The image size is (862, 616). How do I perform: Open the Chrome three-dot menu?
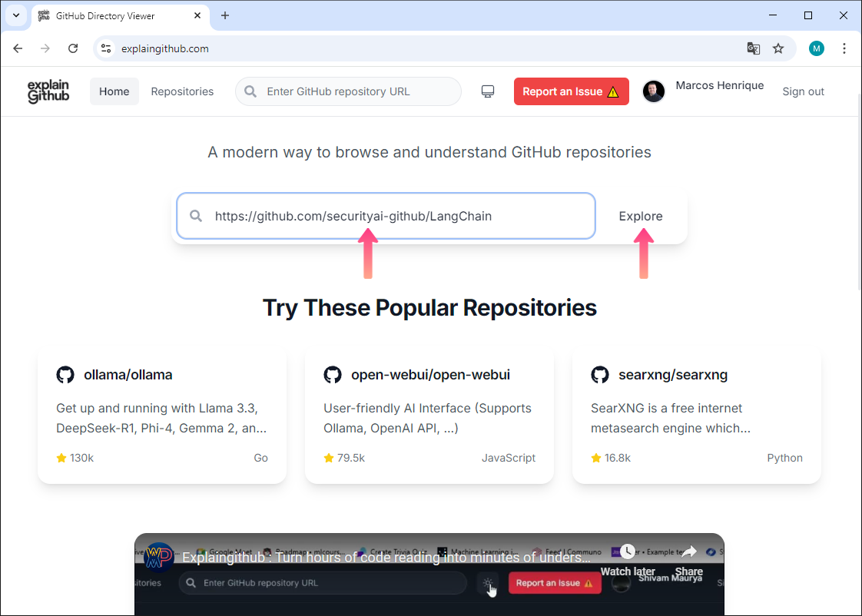click(x=844, y=48)
